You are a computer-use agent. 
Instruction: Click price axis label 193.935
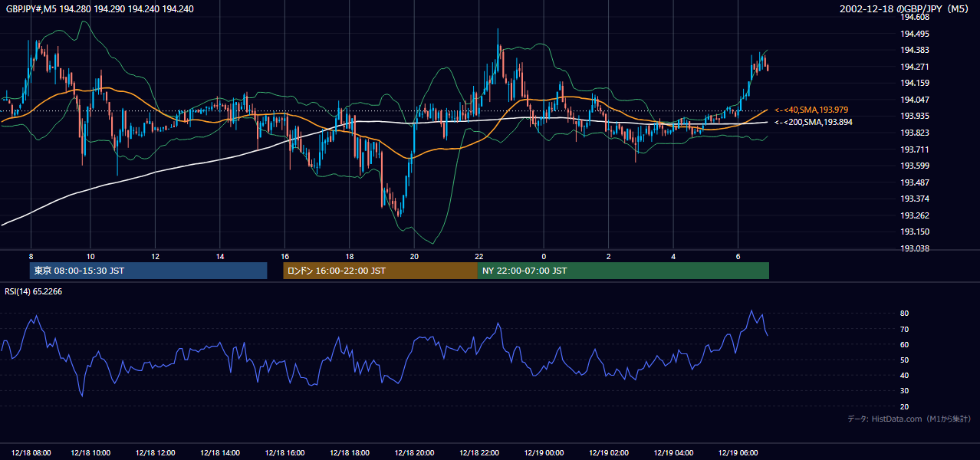point(915,116)
